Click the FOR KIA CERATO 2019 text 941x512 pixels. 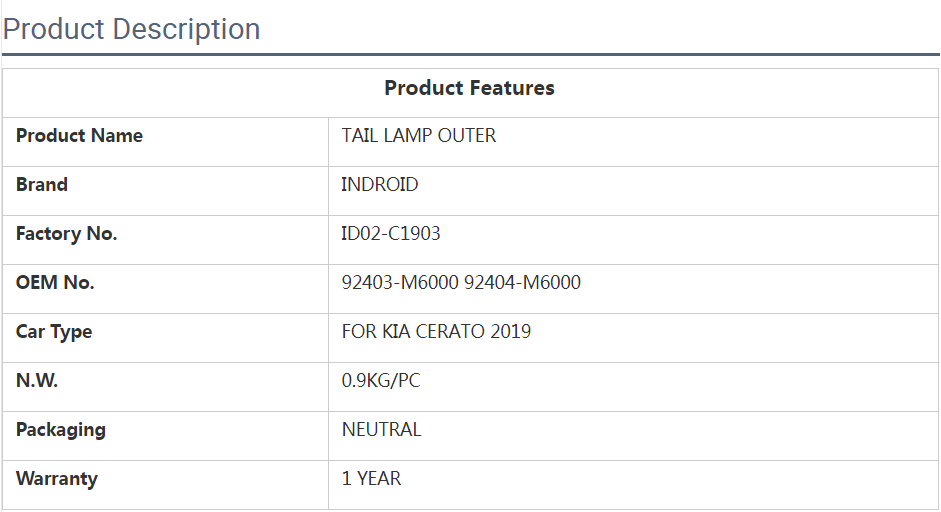(435, 332)
